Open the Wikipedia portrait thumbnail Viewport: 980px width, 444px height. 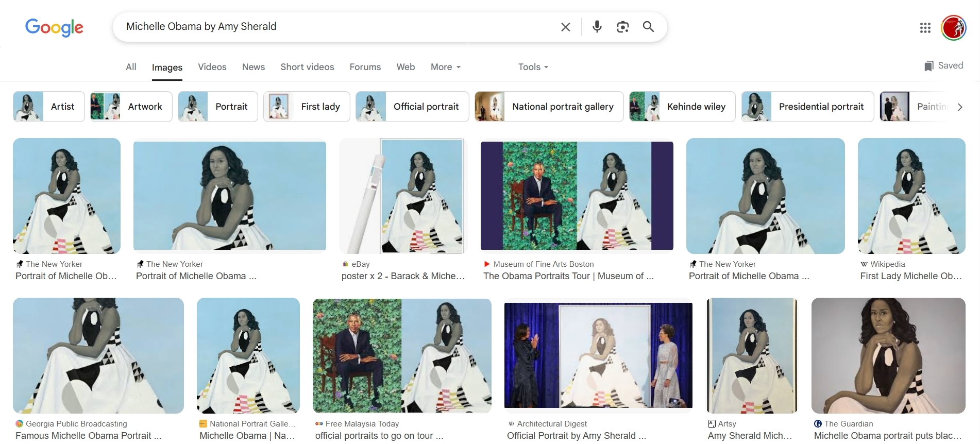coord(911,196)
